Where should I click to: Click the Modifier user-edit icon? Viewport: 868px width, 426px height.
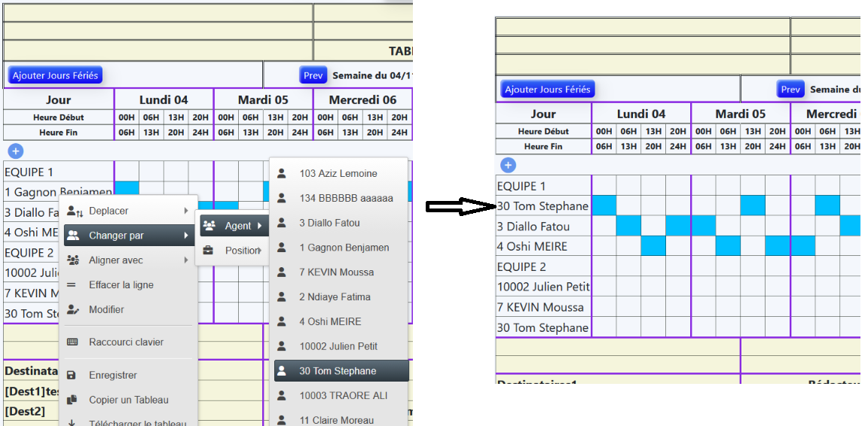(72, 309)
